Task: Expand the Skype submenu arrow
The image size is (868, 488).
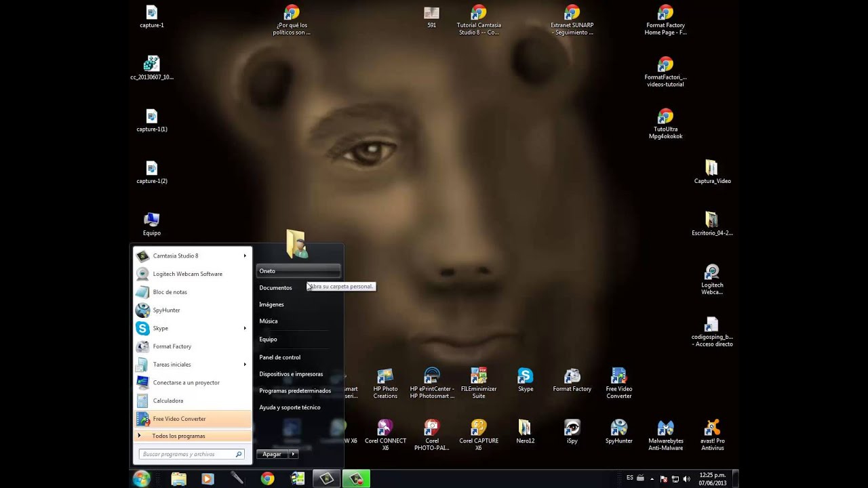Action: 245,328
